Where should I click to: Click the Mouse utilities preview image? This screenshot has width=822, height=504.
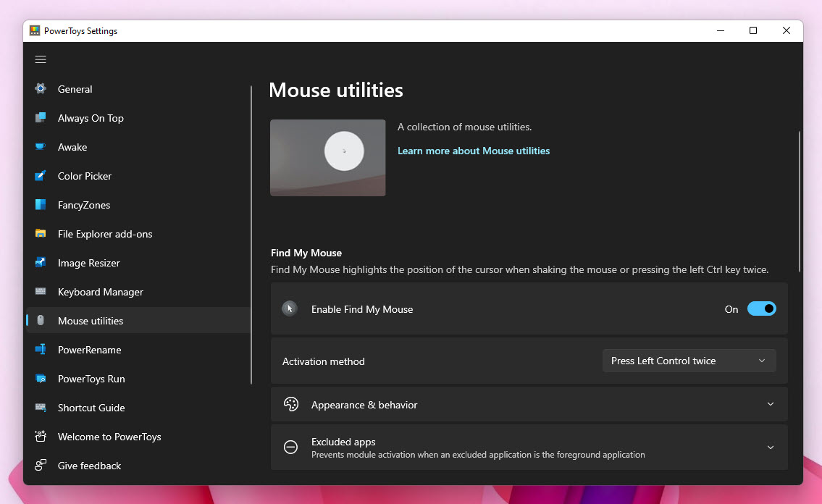point(327,158)
